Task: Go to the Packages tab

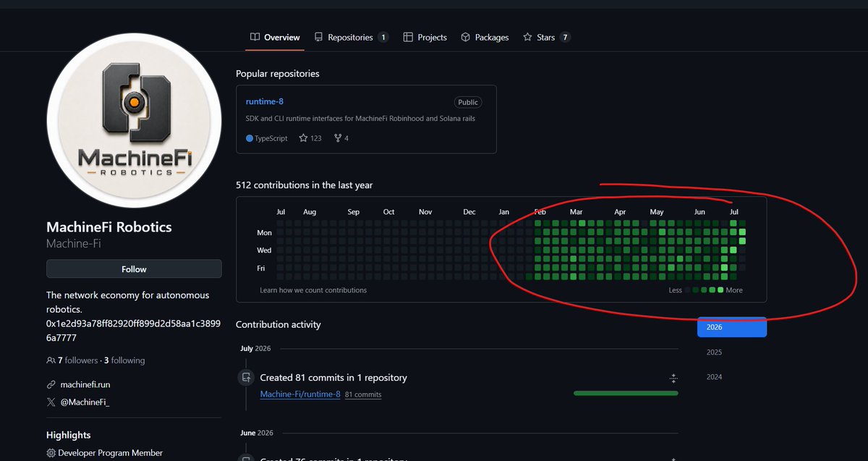Action: point(485,37)
